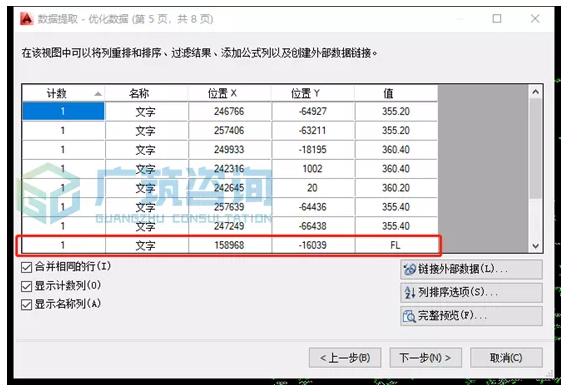Image resolution: width=571 pixels, height=392 pixels.
Task: Click the magnifier preview icon on 完整预览 button
Action: (409, 316)
